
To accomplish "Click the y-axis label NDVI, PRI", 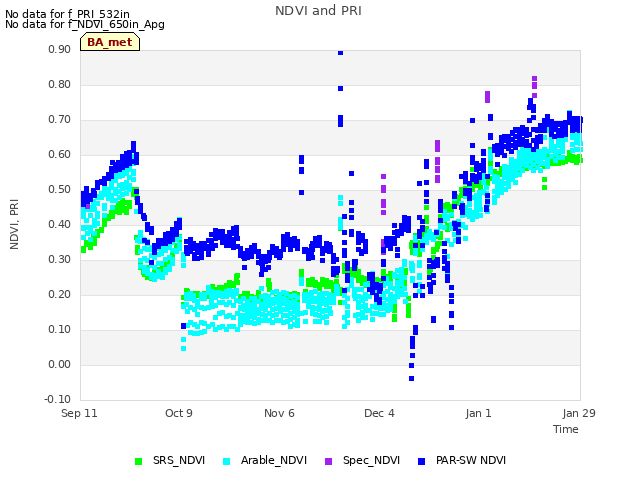I will (14, 224).
